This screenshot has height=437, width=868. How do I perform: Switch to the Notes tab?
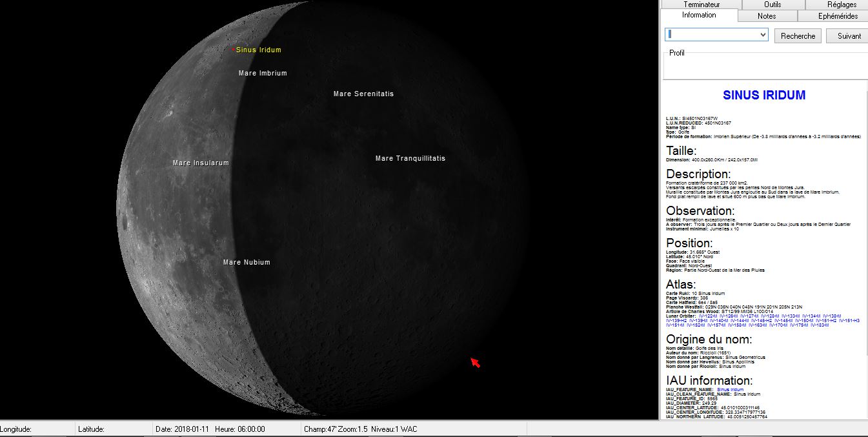coord(767,15)
